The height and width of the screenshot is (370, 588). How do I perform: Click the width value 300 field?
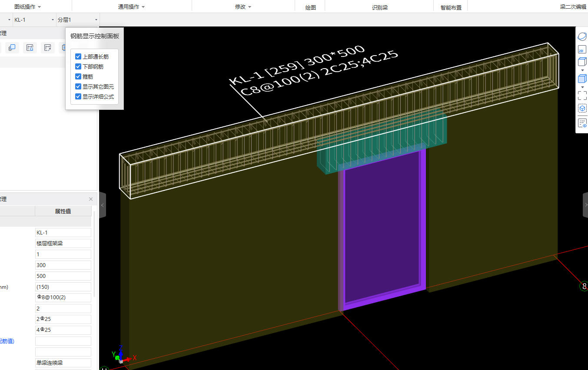[x=63, y=265]
